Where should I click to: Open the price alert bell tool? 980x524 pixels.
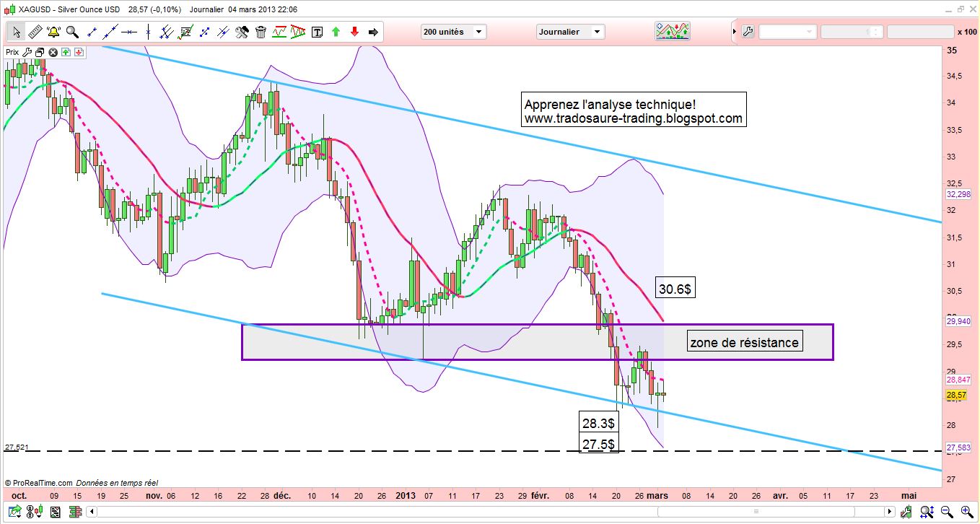pyautogui.click(x=52, y=32)
